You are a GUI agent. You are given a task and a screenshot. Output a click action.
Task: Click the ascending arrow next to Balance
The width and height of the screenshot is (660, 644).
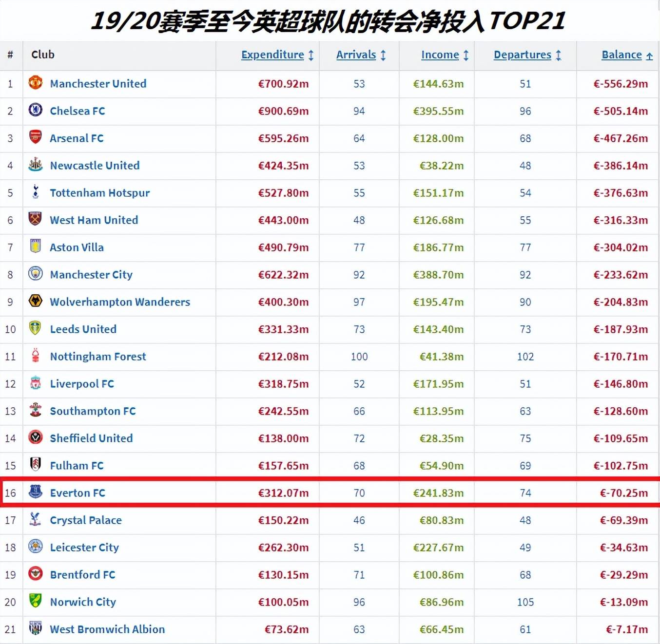tap(649, 56)
